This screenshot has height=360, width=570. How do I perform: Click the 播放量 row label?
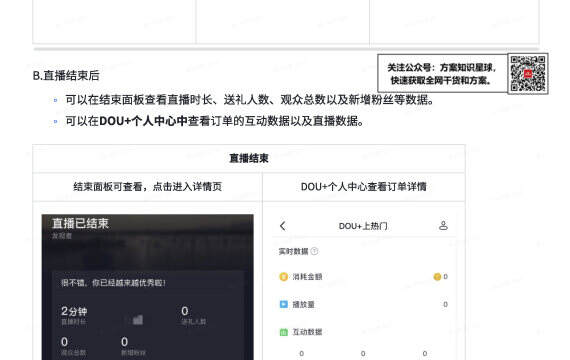[304, 304]
